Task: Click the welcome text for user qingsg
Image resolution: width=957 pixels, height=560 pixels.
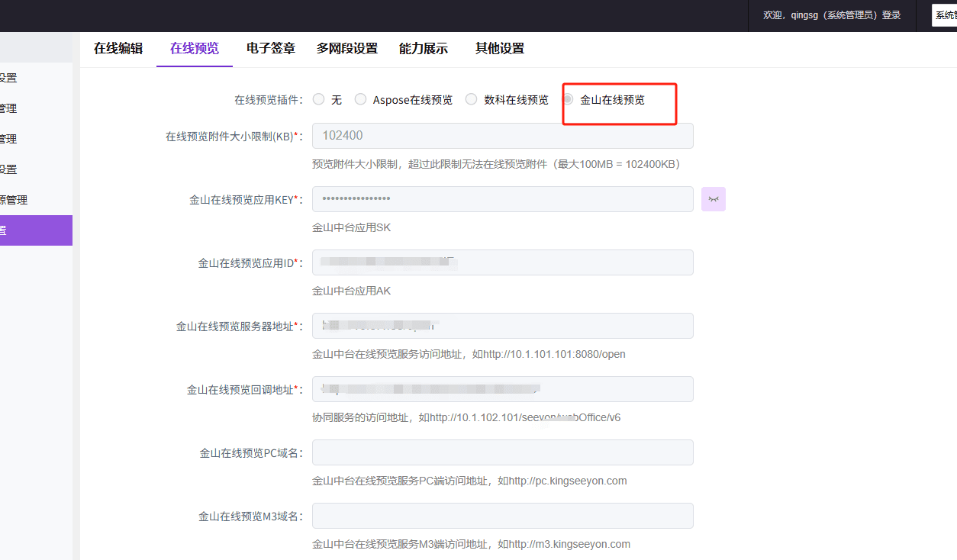Action: pyautogui.click(x=832, y=15)
